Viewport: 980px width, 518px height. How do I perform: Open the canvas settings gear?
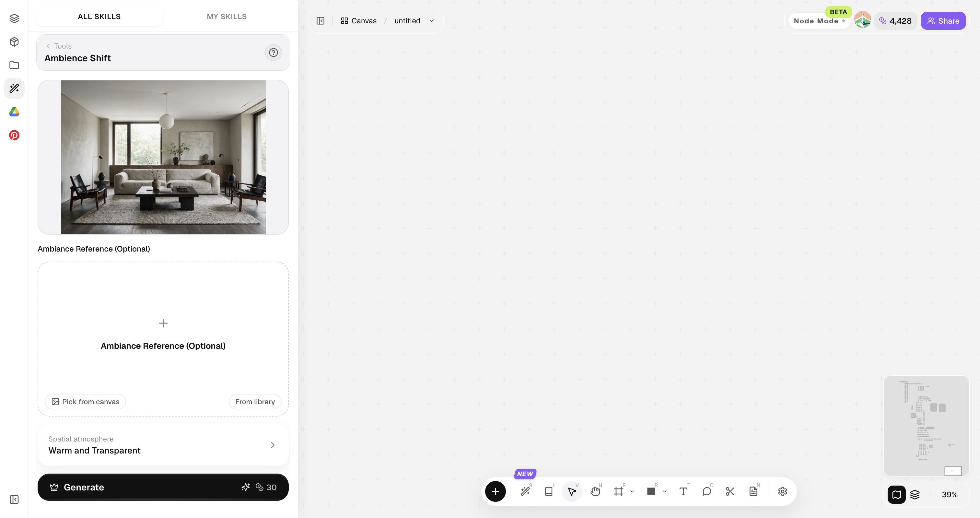coord(783,491)
